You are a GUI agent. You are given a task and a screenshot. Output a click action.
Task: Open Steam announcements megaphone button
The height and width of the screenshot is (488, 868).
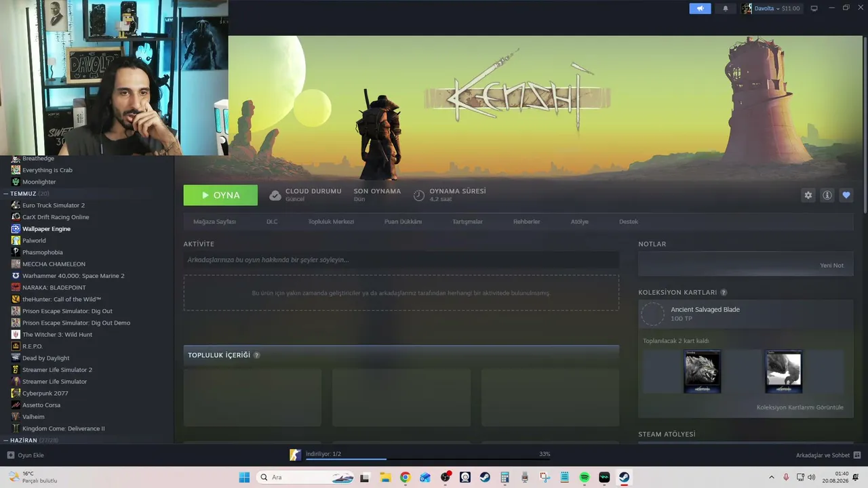[x=700, y=8]
